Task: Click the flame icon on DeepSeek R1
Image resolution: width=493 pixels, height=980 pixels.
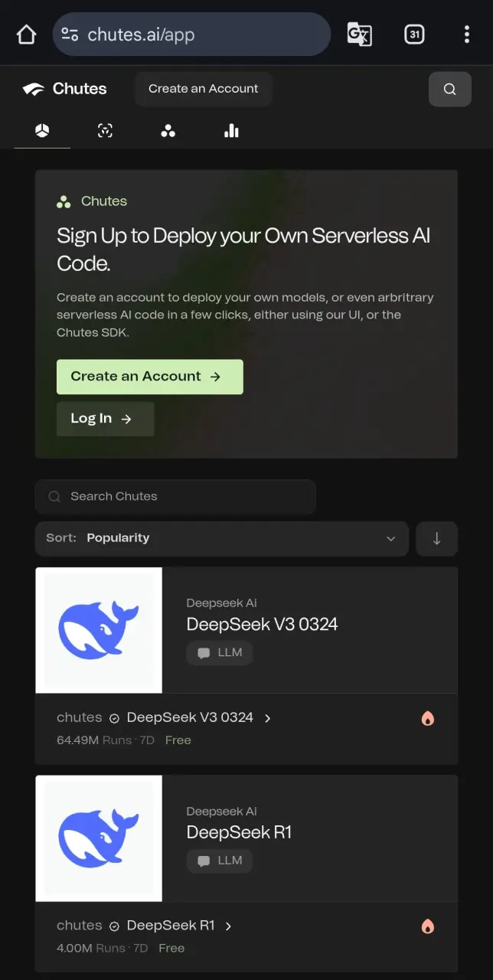Action: click(x=428, y=926)
